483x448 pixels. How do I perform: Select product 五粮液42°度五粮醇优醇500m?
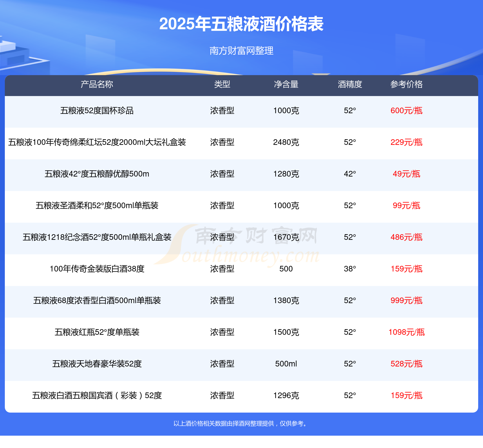click(97, 174)
